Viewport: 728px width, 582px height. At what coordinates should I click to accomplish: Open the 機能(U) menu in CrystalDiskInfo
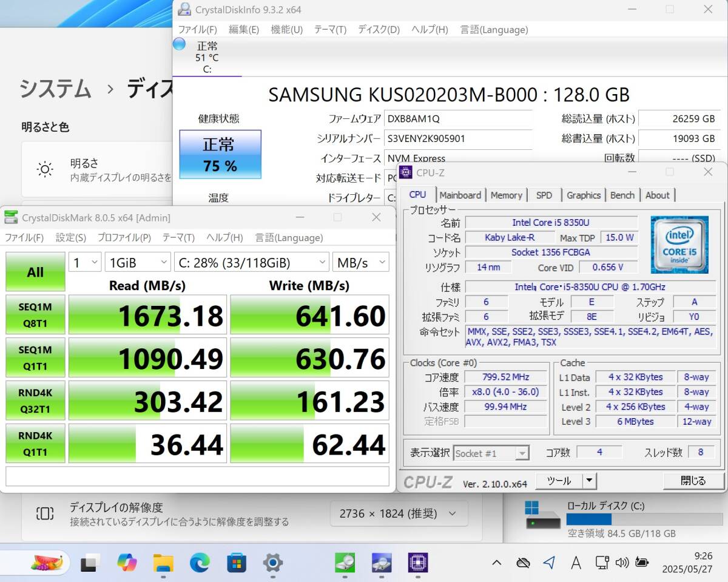pyautogui.click(x=286, y=30)
